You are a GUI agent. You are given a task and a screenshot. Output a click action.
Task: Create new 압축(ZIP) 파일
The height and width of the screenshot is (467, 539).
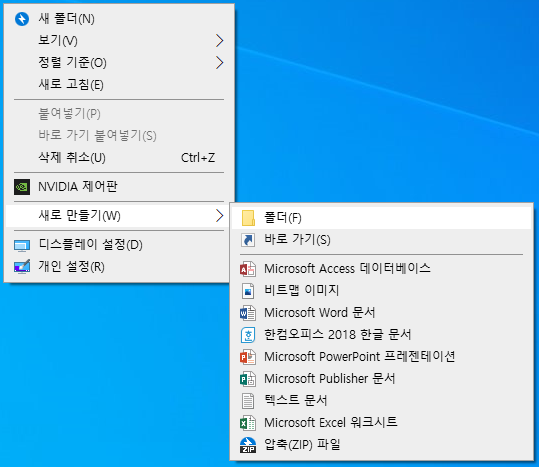click(x=382, y=445)
